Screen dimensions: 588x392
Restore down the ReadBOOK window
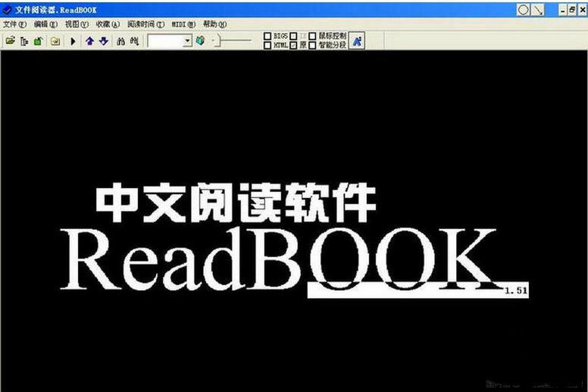click(572, 10)
